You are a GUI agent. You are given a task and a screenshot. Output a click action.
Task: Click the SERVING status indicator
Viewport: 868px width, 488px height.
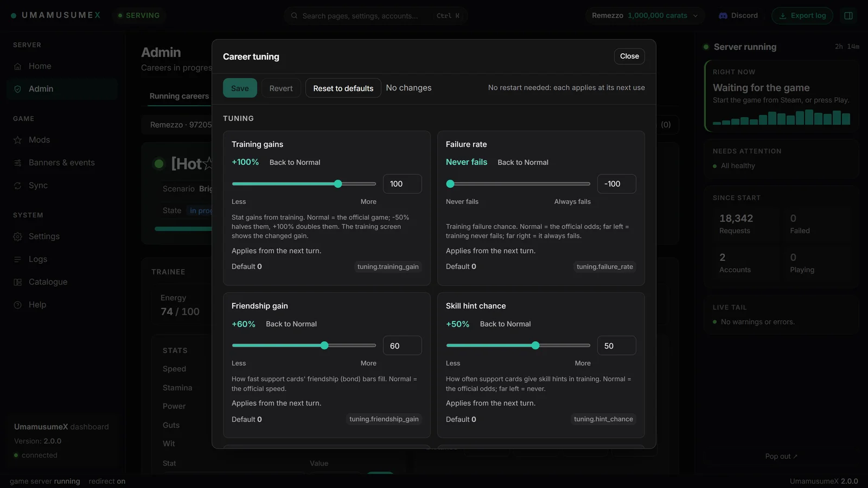click(139, 16)
